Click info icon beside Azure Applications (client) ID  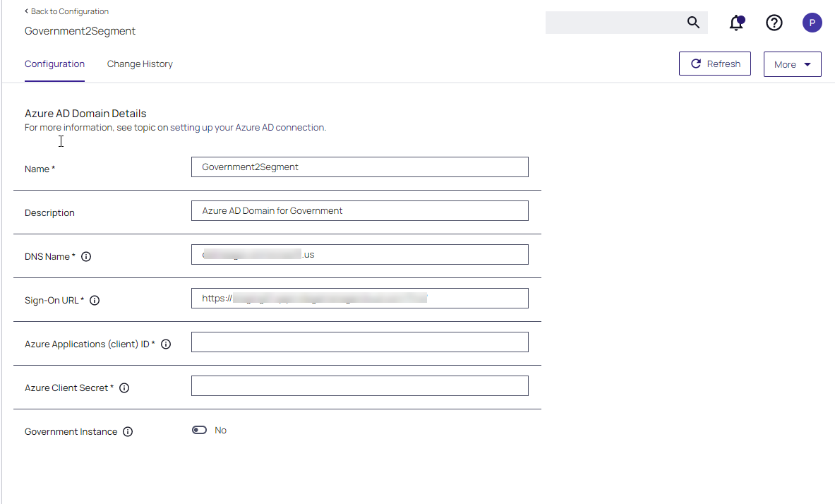[166, 344]
